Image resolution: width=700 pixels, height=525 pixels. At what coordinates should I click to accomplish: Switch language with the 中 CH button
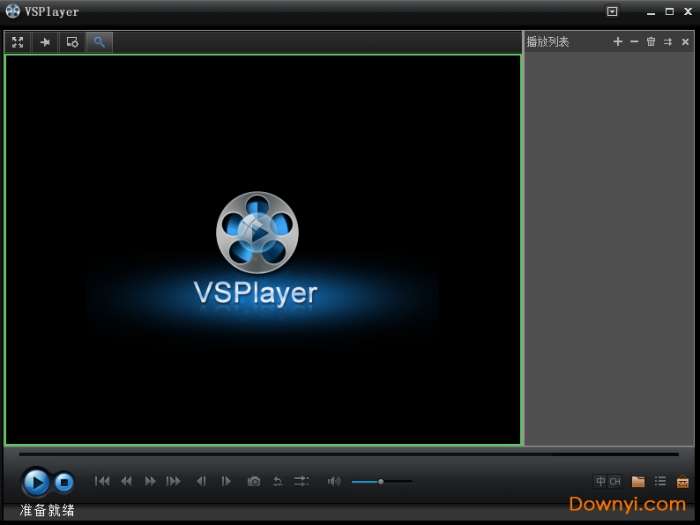608,482
